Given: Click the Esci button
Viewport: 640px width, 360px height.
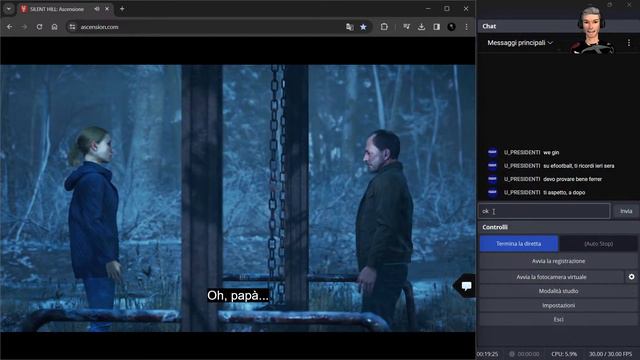Looking at the screenshot, I should pos(558,320).
